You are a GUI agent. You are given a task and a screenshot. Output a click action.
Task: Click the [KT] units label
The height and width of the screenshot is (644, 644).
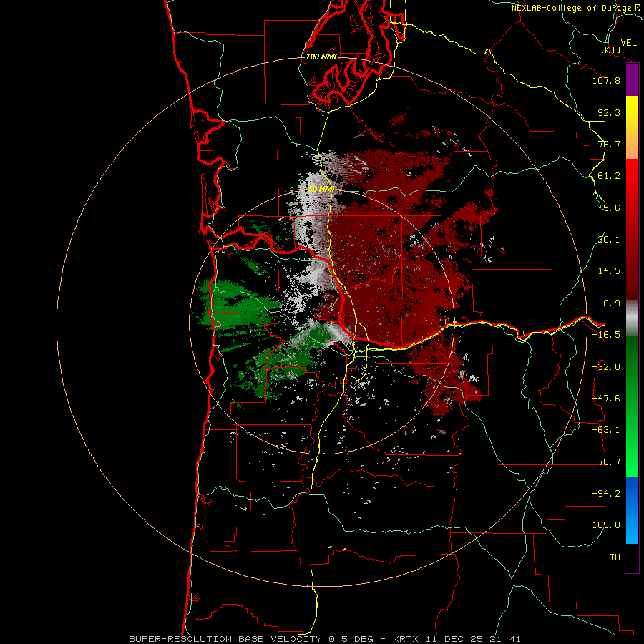tap(610, 49)
